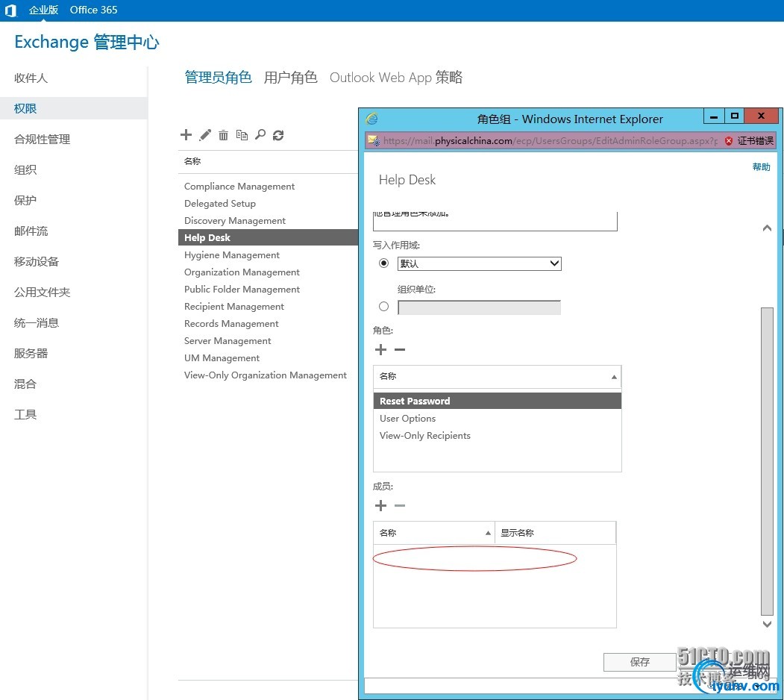Image resolution: width=784 pixels, height=700 pixels.
Task: Click Office 365 in the top bar
Action: 93,10
